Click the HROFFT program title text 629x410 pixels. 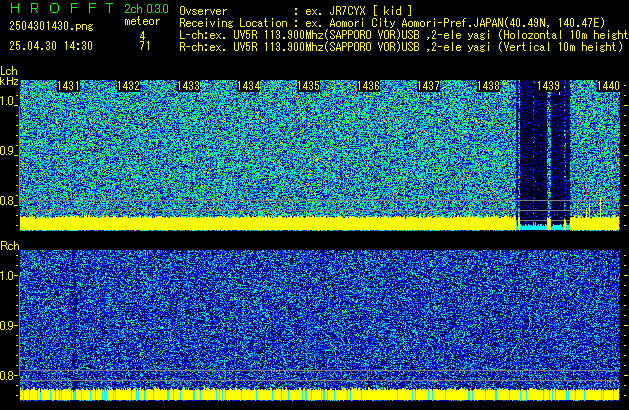click(62, 8)
